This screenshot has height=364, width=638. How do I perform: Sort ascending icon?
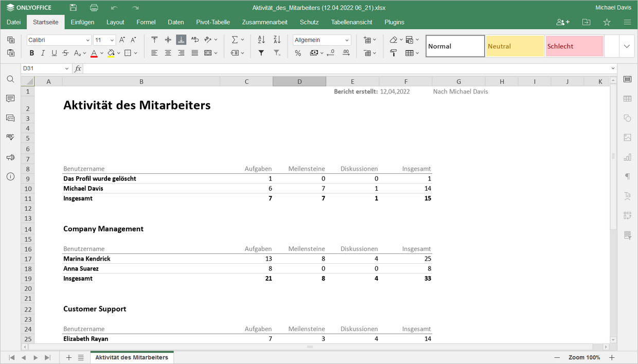[261, 40]
